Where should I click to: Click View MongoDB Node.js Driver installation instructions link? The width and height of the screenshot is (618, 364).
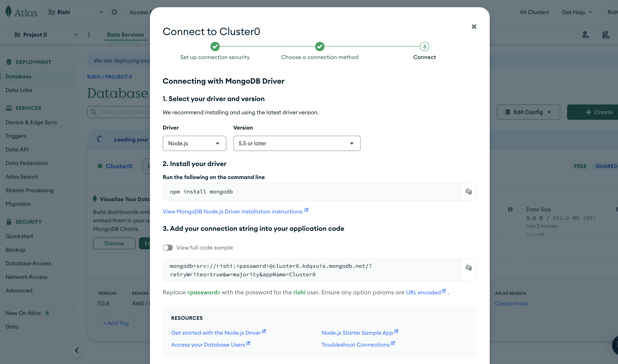[233, 211]
